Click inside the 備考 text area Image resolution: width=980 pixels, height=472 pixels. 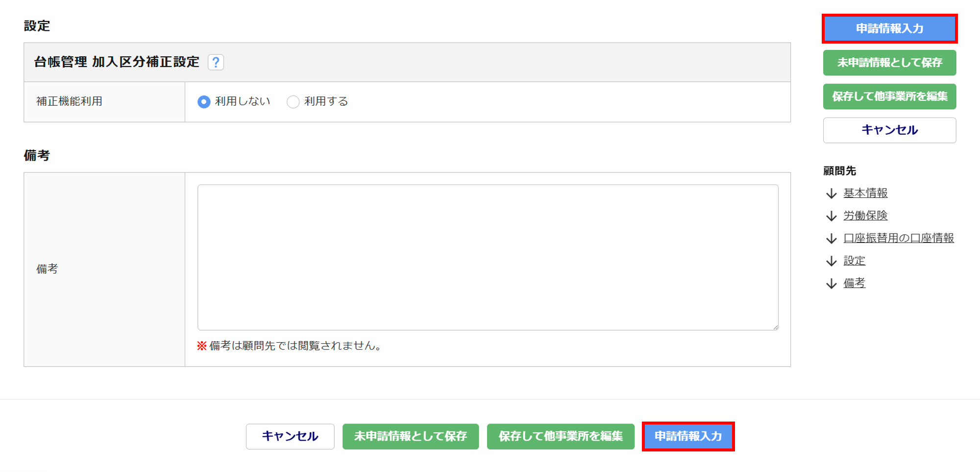[x=488, y=257]
